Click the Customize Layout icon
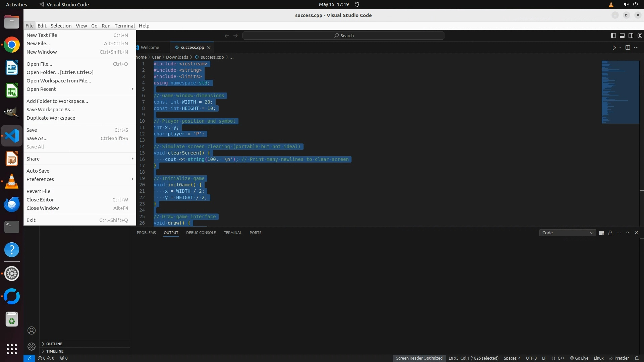Screen dimensions: 644x362 [x=640, y=36]
